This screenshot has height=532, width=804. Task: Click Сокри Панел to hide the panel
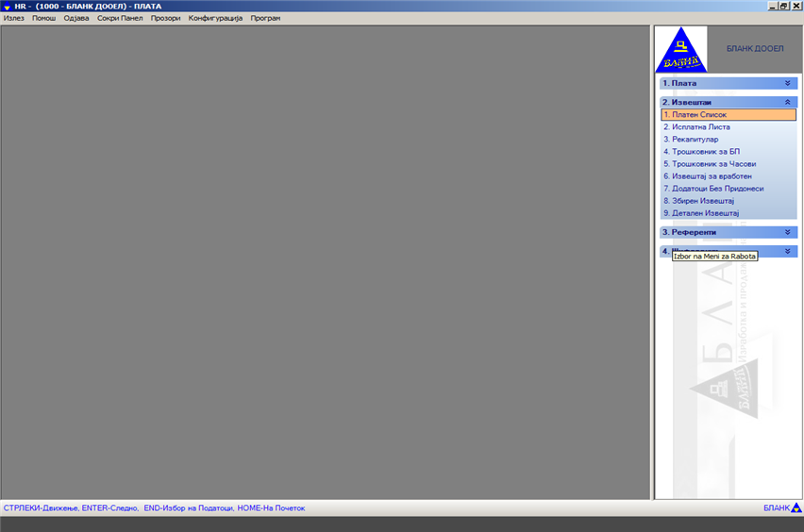coord(120,18)
